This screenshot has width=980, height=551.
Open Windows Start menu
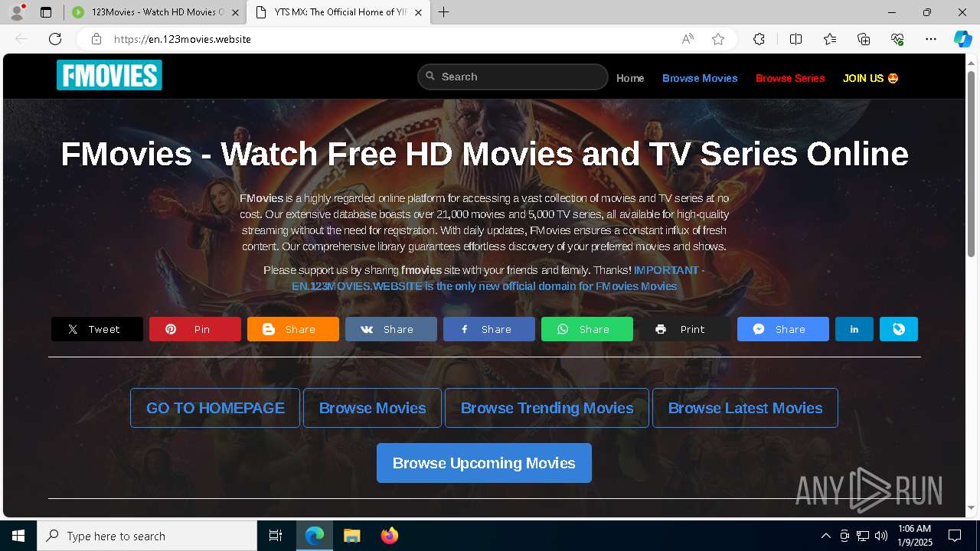click(x=18, y=536)
